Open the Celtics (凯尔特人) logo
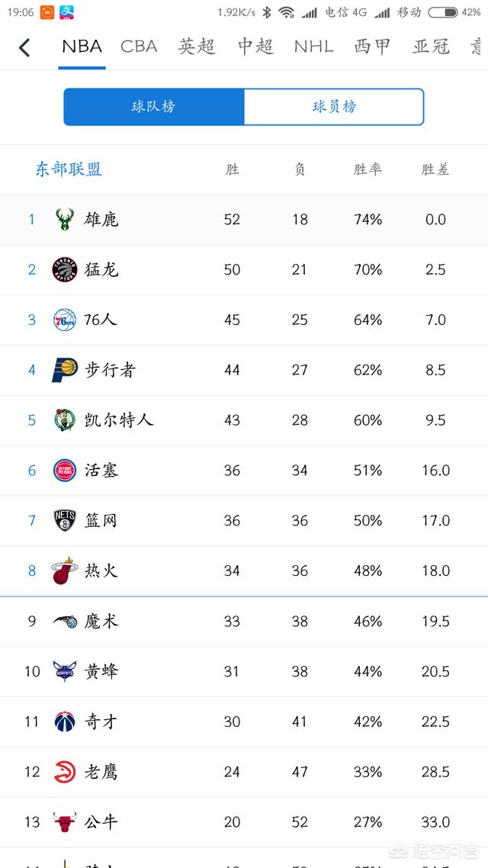Viewport: 488px width, 868px height. tap(65, 420)
